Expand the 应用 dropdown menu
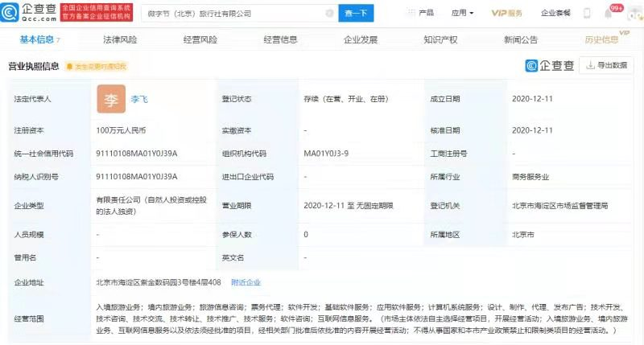644x345 pixels. point(462,14)
